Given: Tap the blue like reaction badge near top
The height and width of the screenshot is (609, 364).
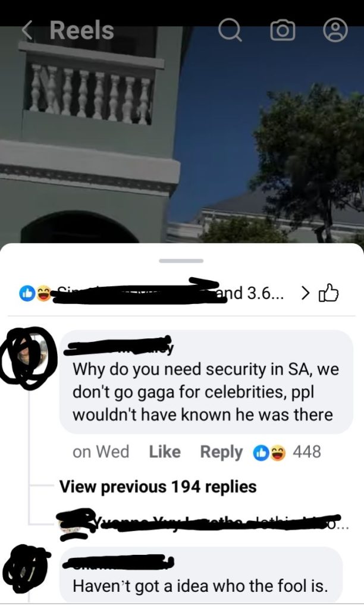Looking at the screenshot, I should 27,293.
